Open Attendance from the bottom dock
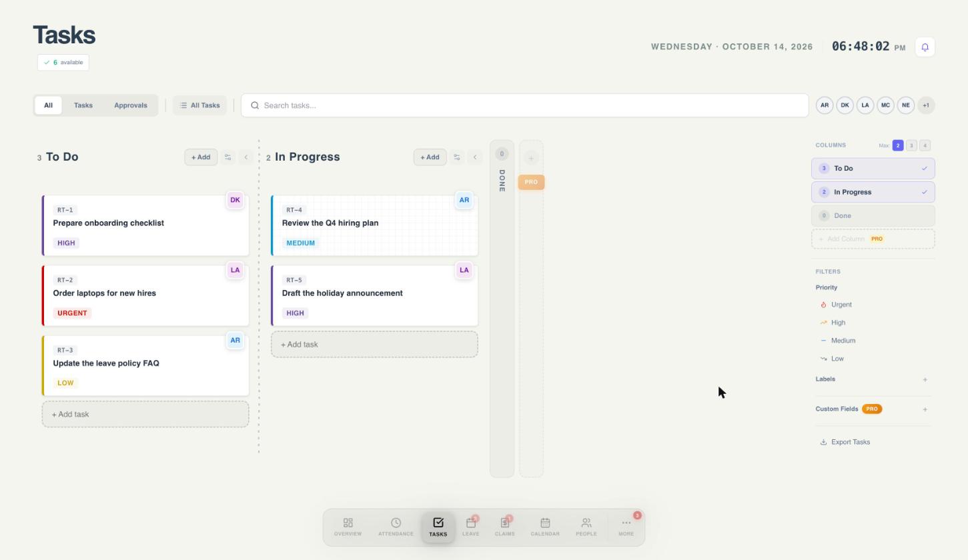The width and height of the screenshot is (968, 560). pyautogui.click(x=396, y=527)
